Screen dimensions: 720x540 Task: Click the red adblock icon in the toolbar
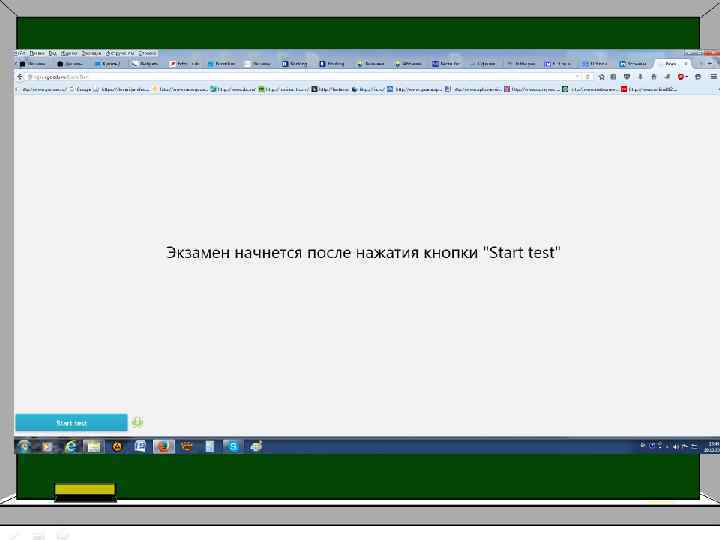[x=681, y=77]
